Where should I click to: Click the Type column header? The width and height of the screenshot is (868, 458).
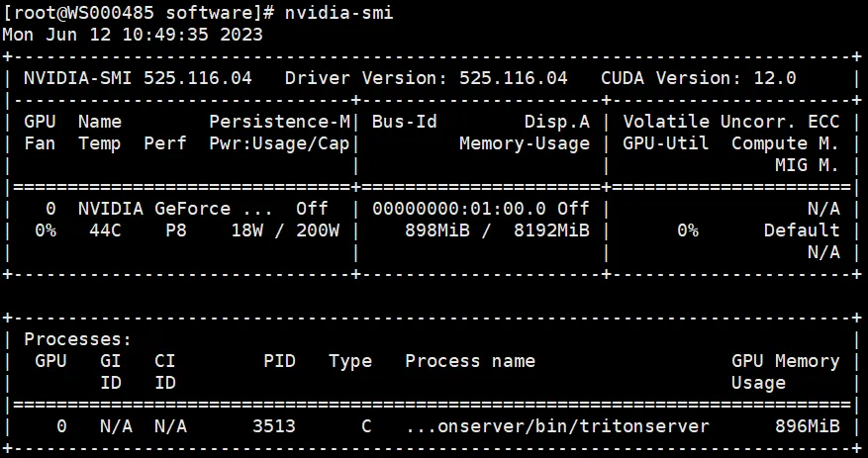(350, 361)
